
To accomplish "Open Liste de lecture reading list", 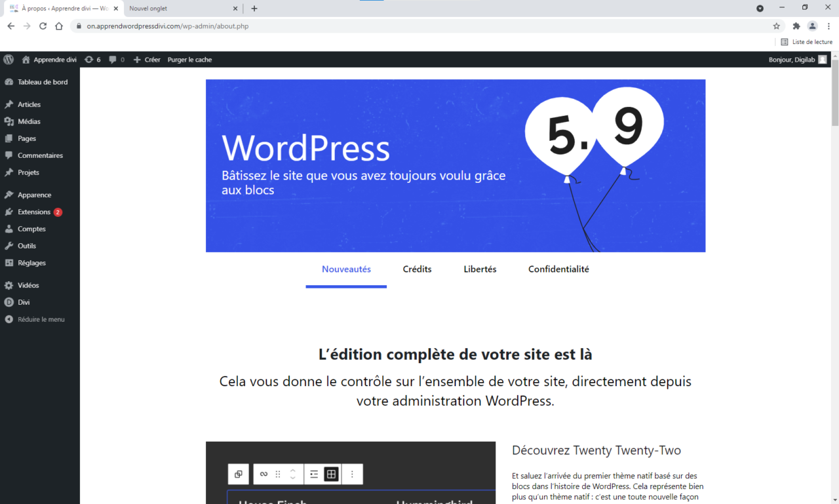I will coord(806,42).
